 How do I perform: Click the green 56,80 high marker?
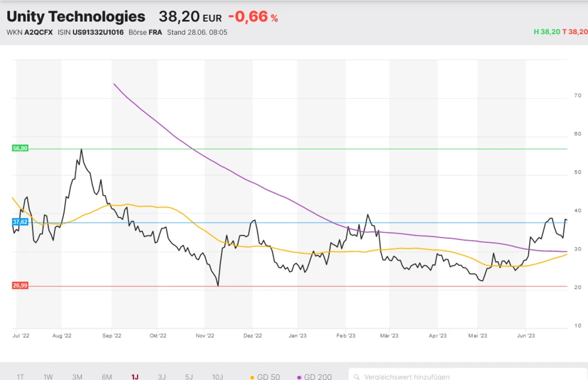[x=20, y=148]
